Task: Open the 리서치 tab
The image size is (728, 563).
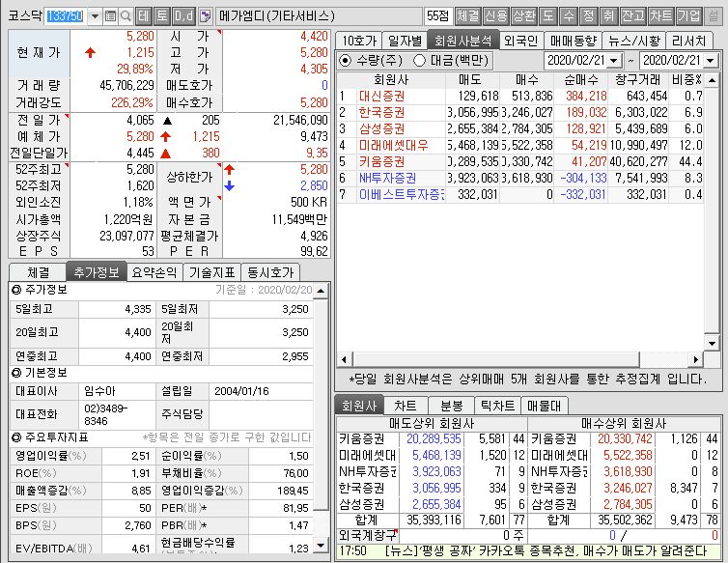Action: tap(688, 41)
